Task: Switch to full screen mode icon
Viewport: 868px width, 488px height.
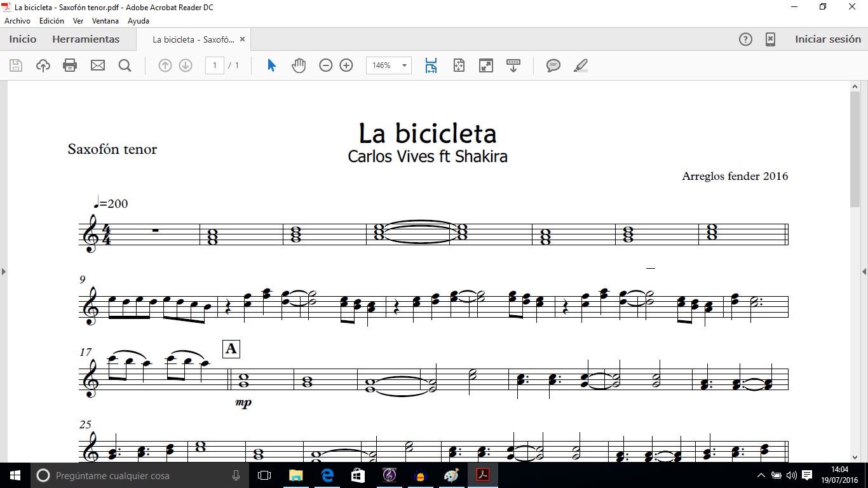Action: coord(486,65)
